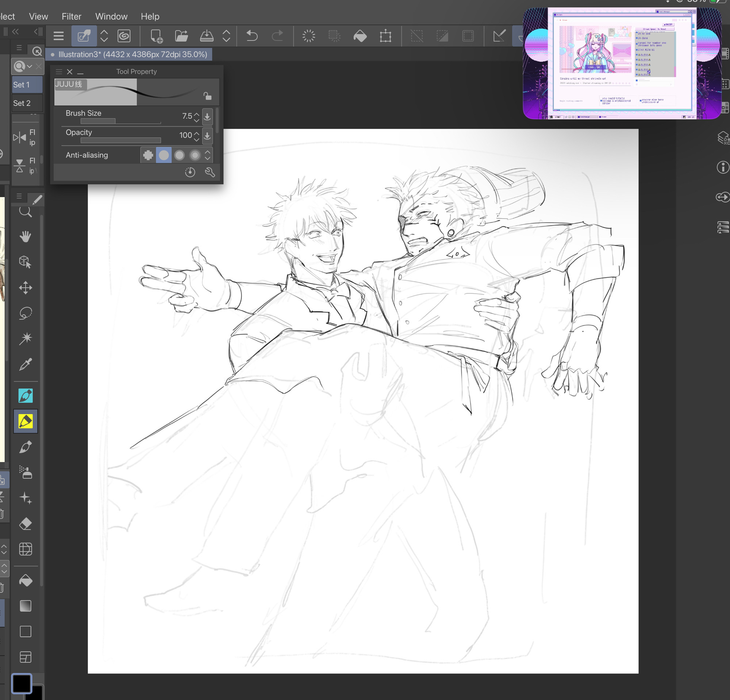
Task: Reset tool property to initial settings
Action: [x=190, y=172]
